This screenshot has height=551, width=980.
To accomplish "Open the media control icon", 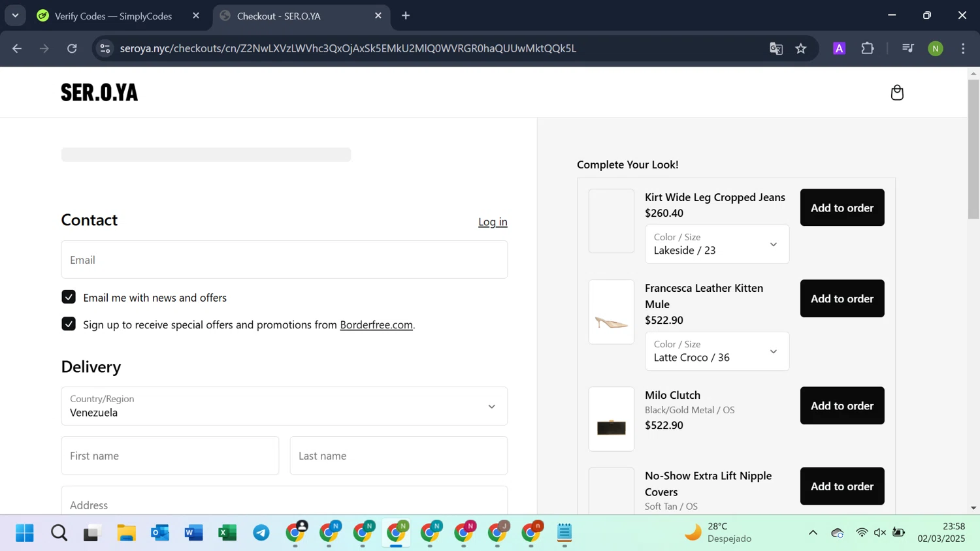I will 907,48.
